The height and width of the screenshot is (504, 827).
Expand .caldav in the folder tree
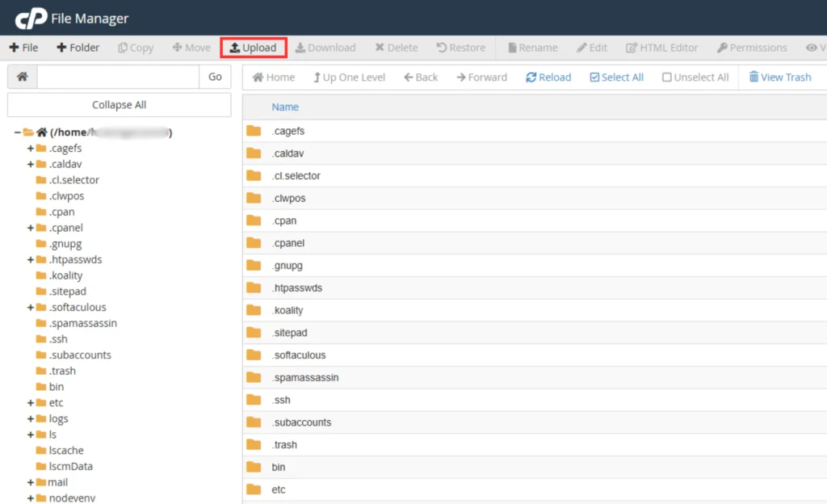(x=31, y=164)
